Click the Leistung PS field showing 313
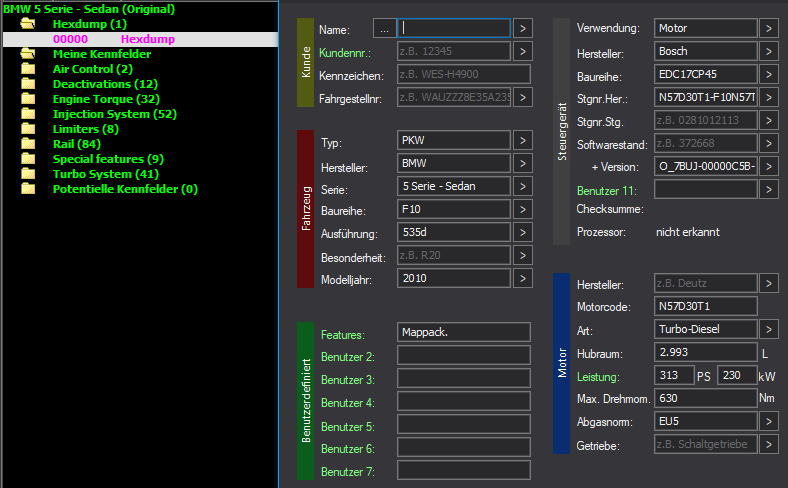The width and height of the screenshot is (788, 488). click(x=674, y=375)
